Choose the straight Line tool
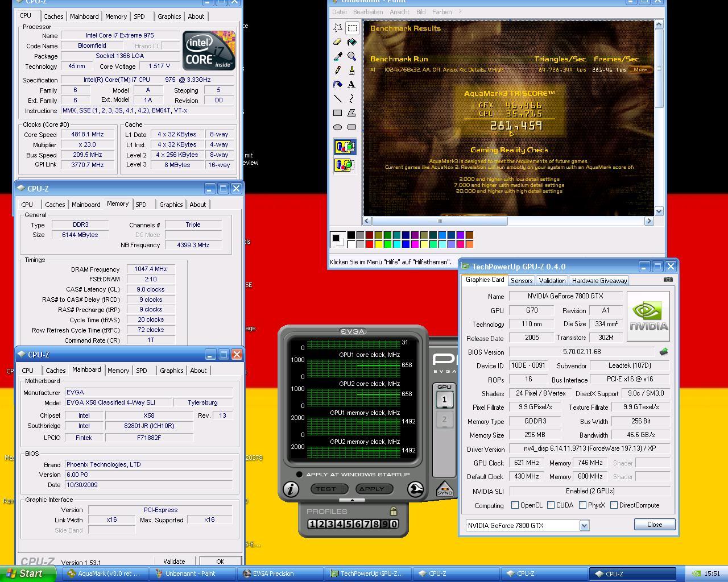Viewport: 728px width, 582px height. [x=338, y=99]
